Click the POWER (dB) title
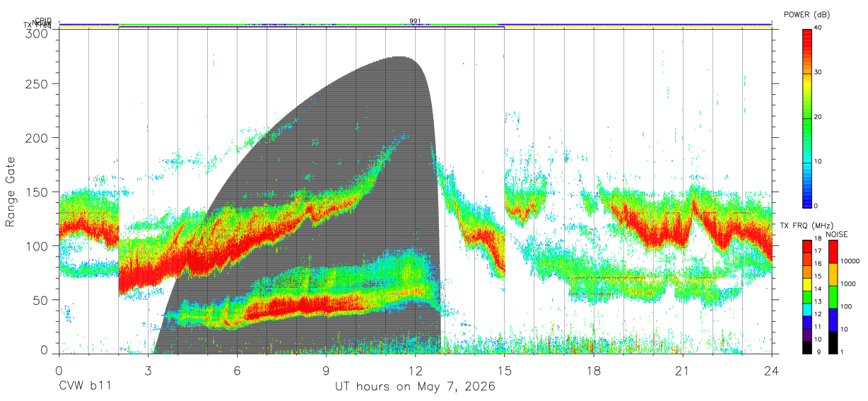This screenshot has height=401, width=868. (x=806, y=14)
